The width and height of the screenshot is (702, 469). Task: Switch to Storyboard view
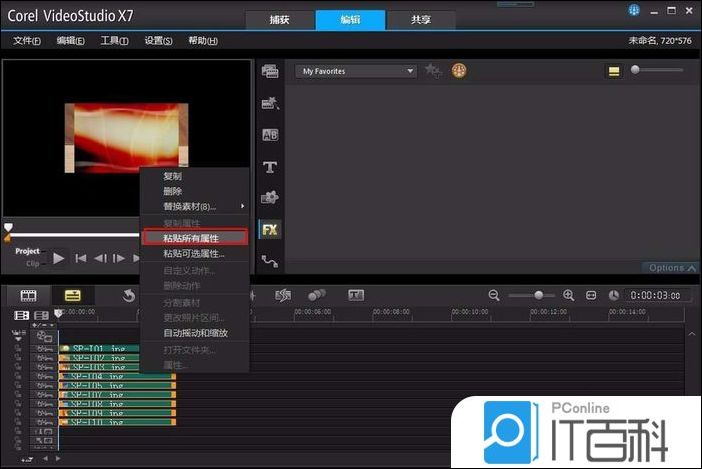click(28, 296)
